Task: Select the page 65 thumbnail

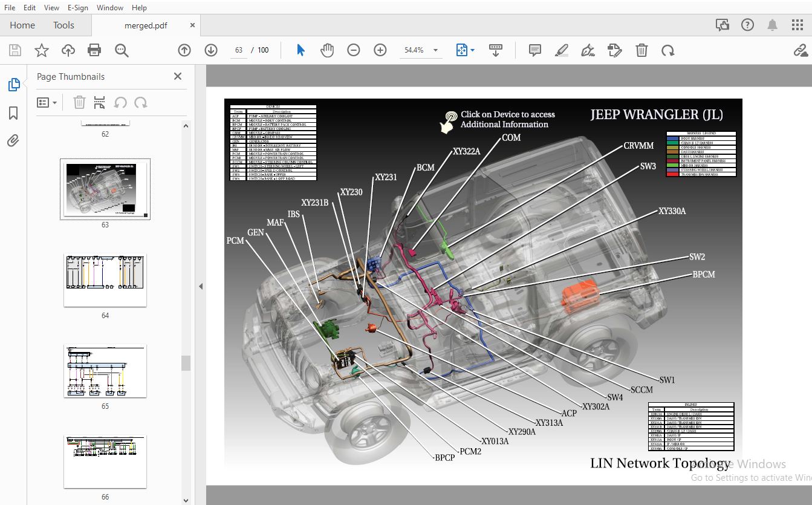Action: (105, 371)
